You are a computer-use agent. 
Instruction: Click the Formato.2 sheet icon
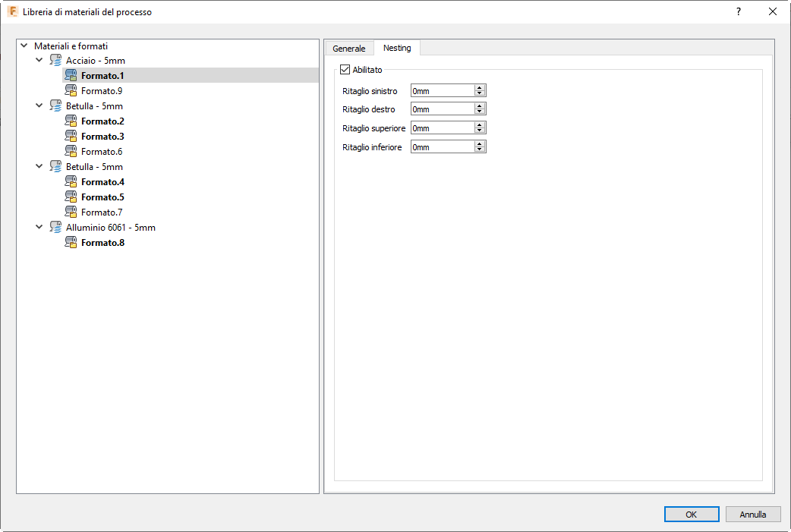pyautogui.click(x=71, y=121)
